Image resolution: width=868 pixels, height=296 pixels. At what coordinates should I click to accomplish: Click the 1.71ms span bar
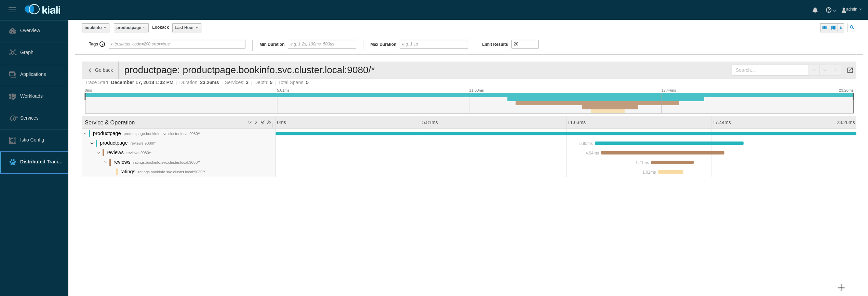[672, 162]
